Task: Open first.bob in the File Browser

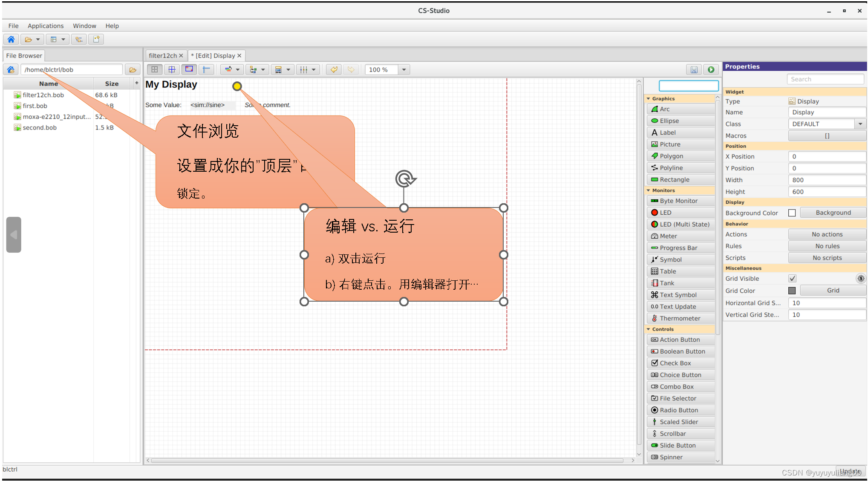Action: (x=35, y=106)
